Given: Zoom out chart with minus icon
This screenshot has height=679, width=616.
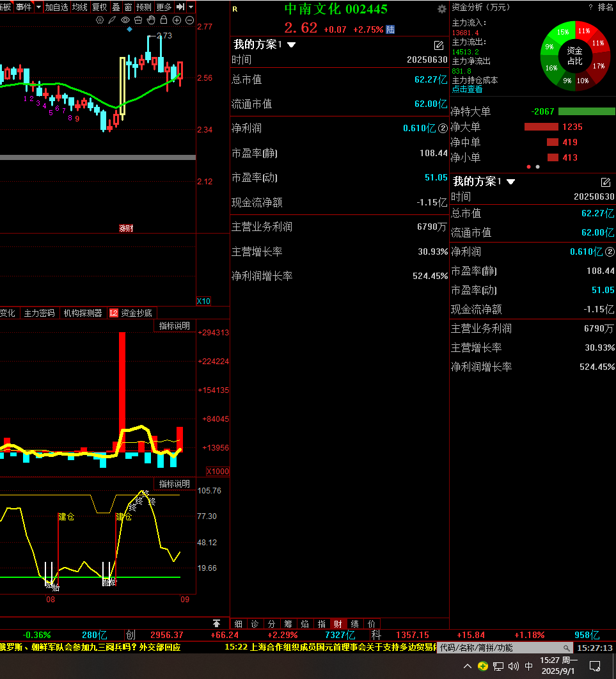Looking at the screenshot, I should coord(189,20).
